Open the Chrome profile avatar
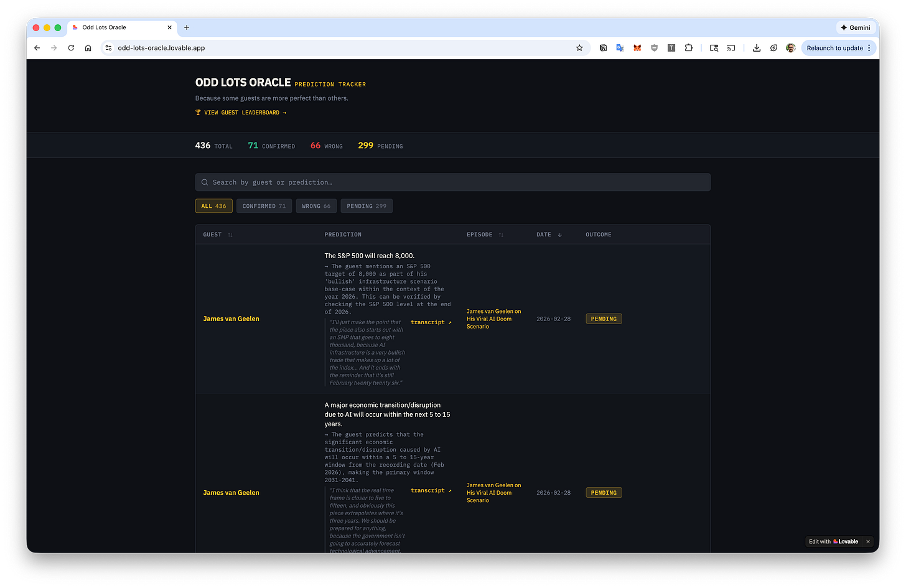 point(791,48)
